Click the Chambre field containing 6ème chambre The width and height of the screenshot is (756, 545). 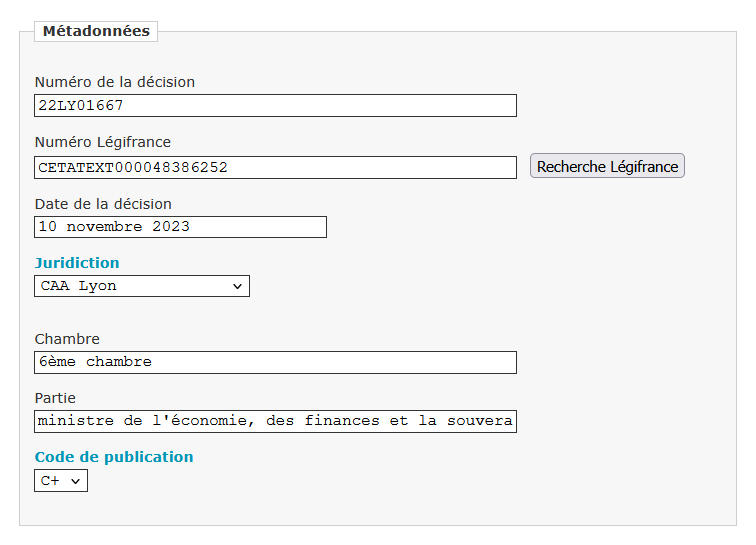pos(275,362)
